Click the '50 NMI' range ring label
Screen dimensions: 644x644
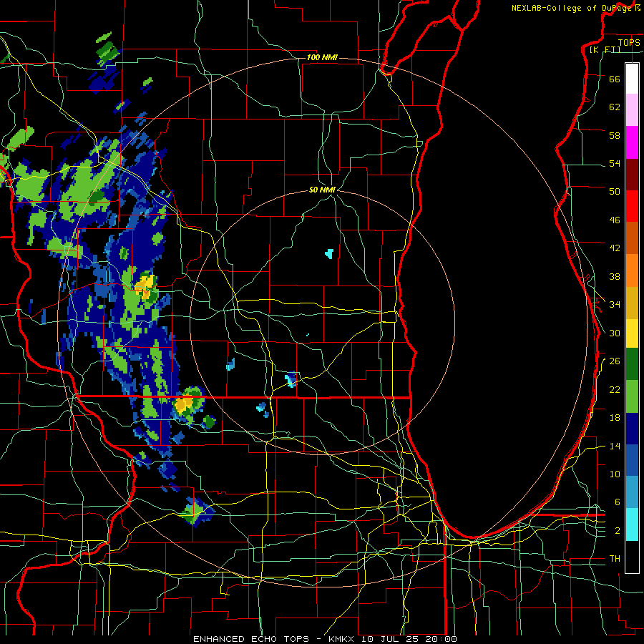point(322,190)
